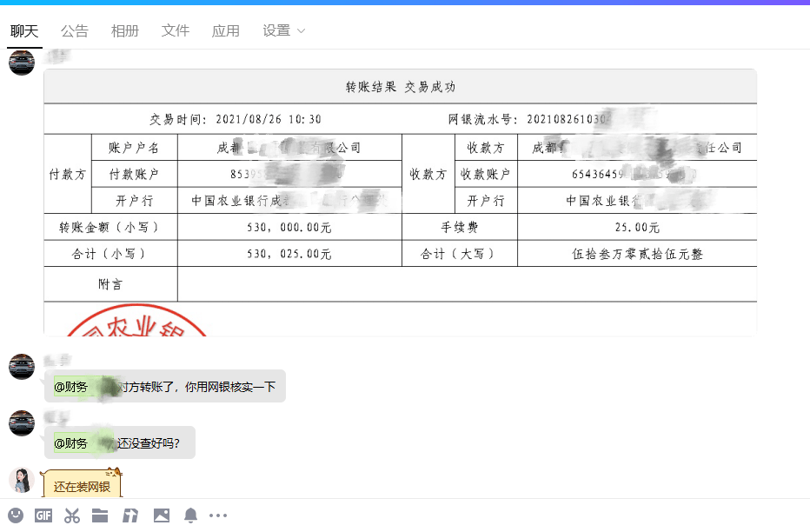Viewport: 810px width, 532px height.
Task: Open the GIF sticker panel
Action: tap(43, 515)
